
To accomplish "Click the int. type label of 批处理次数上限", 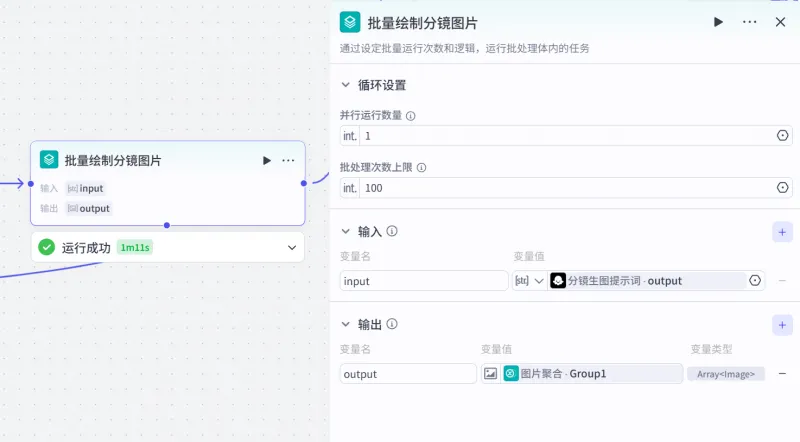I will point(349,188).
